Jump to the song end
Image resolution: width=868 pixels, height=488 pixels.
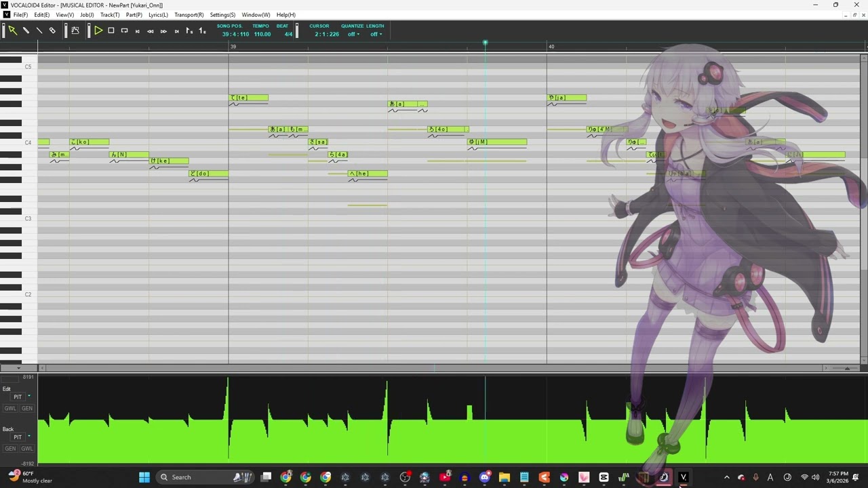click(x=177, y=31)
